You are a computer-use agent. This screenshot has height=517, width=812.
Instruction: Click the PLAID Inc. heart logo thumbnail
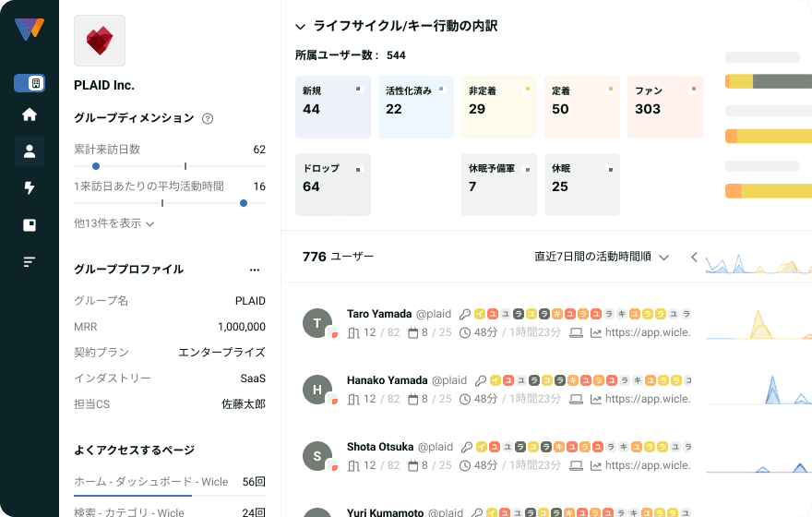pos(100,41)
